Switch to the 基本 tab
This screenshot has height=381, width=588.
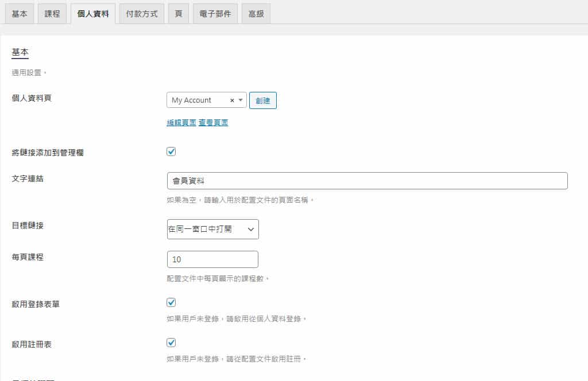click(x=20, y=14)
